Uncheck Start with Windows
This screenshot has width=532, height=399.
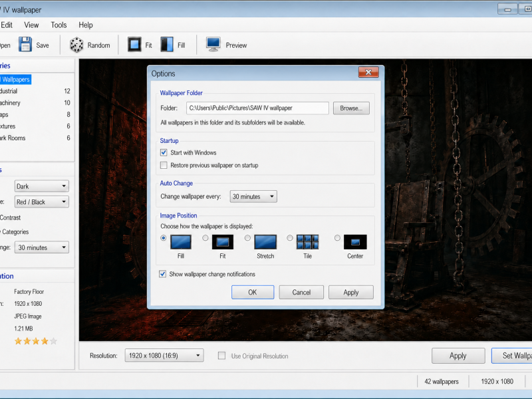coord(164,153)
